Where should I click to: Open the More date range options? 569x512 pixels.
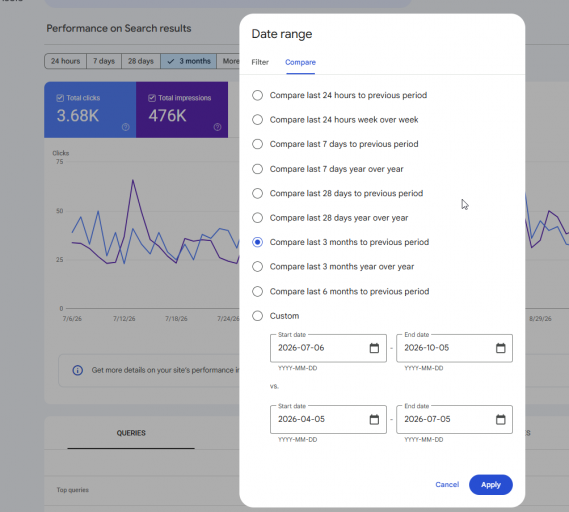[x=228, y=61]
